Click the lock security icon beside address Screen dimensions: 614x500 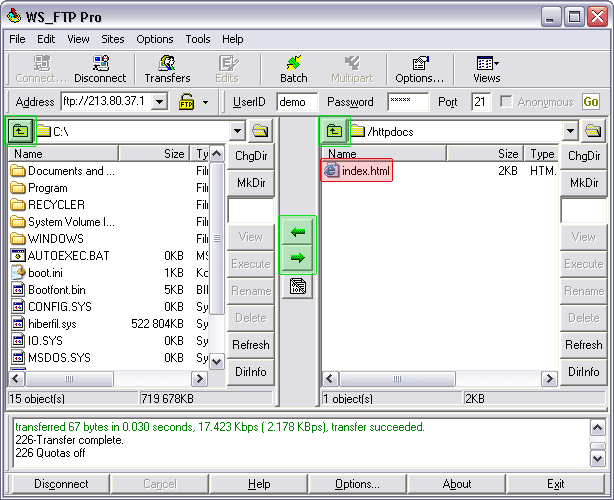coord(187,102)
